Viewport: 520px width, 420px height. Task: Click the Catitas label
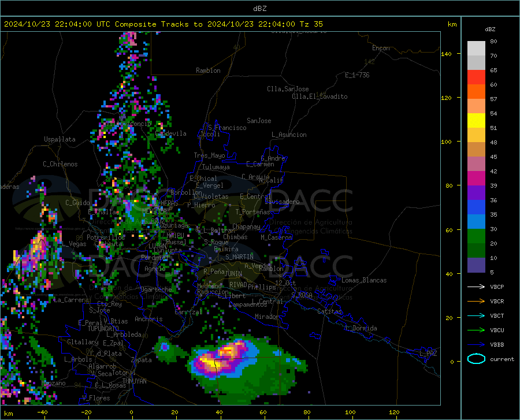pos(330,311)
